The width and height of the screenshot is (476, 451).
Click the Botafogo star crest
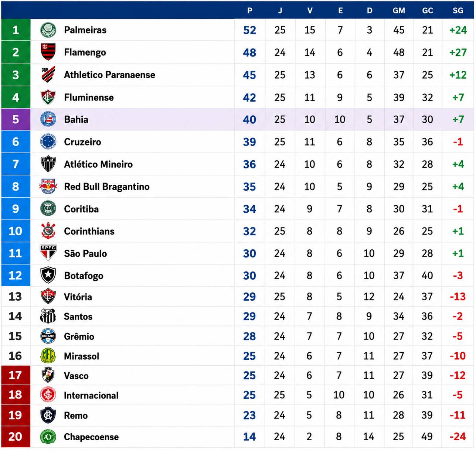[x=48, y=275]
